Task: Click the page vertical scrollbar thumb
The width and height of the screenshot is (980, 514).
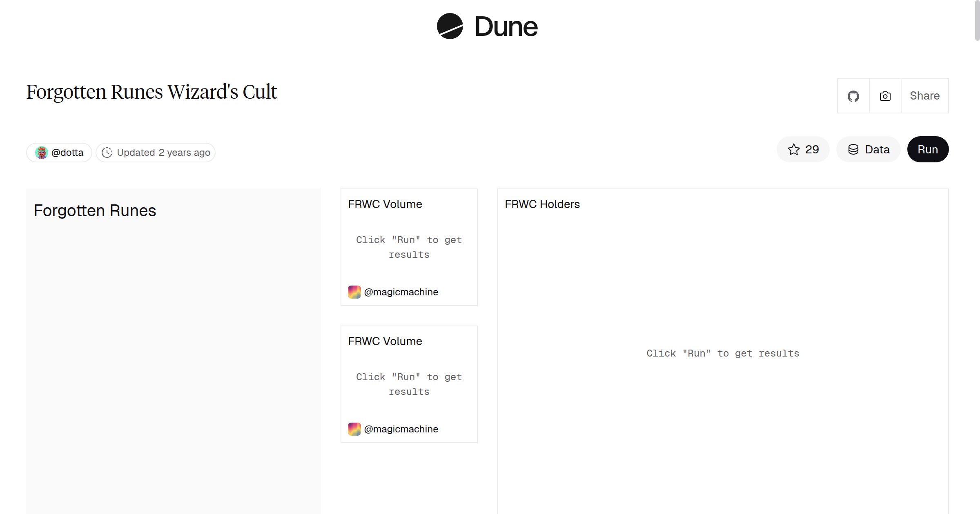Action: coord(977,20)
